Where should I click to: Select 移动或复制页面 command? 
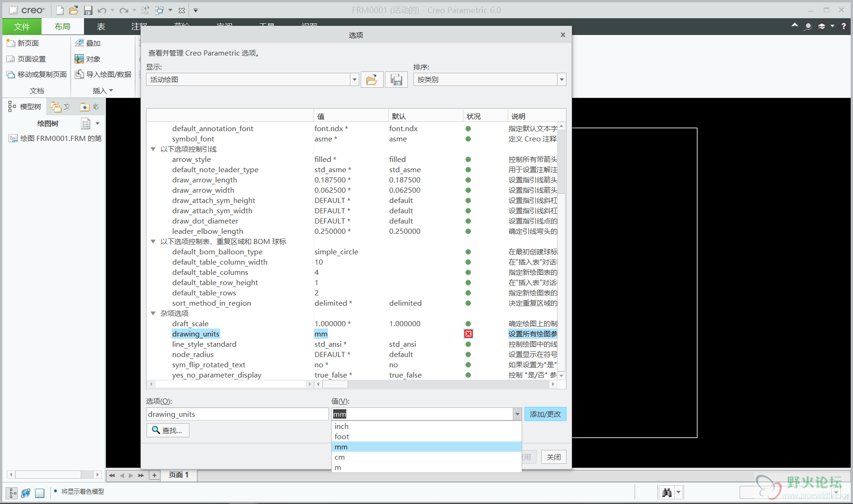(36, 74)
